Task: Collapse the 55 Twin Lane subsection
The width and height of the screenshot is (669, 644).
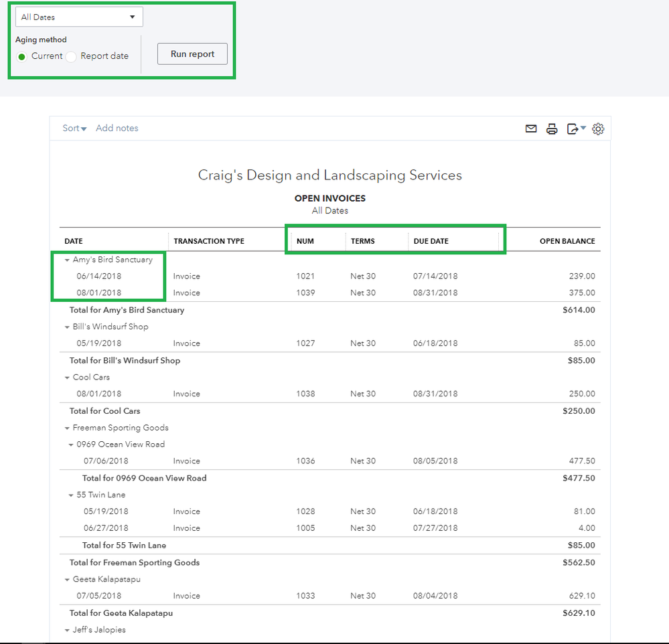Action: (72, 494)
